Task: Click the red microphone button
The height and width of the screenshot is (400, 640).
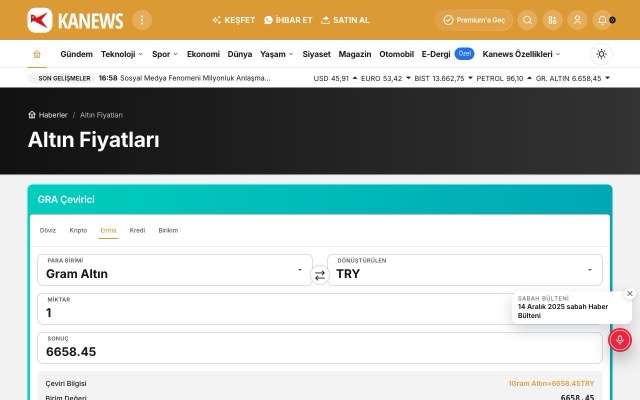Action: coord(620,340)
